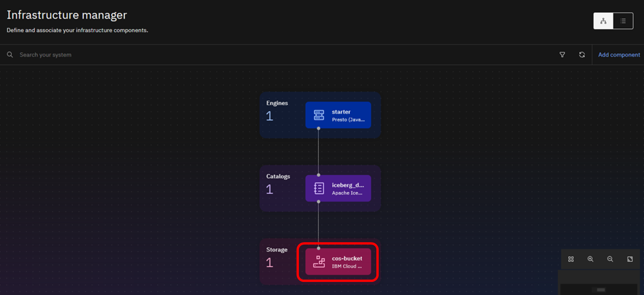Click the search magnifier icon
Viewport: 644px width, 295px height.
point(10,55)
